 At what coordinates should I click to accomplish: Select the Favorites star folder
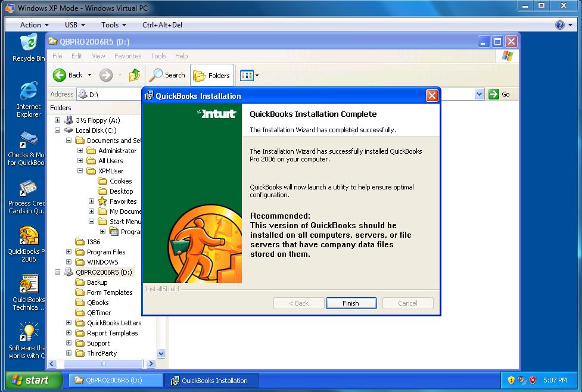(x=117, y=201)
